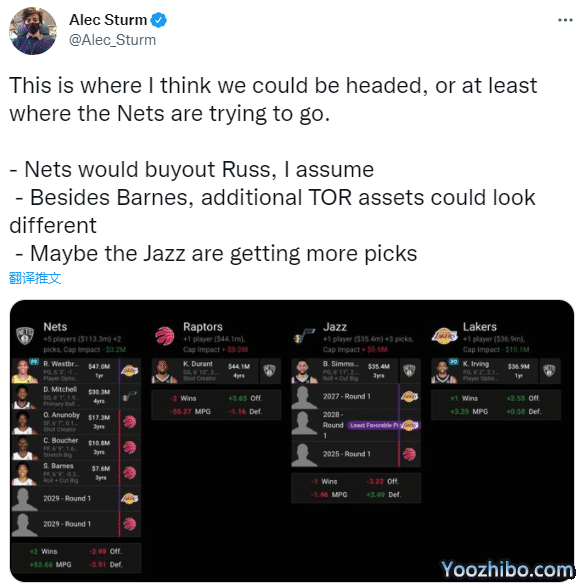Viewport: 582px width, 585px height.
Task: Click the S. Barnes player headshot
Action: point(24,473)
